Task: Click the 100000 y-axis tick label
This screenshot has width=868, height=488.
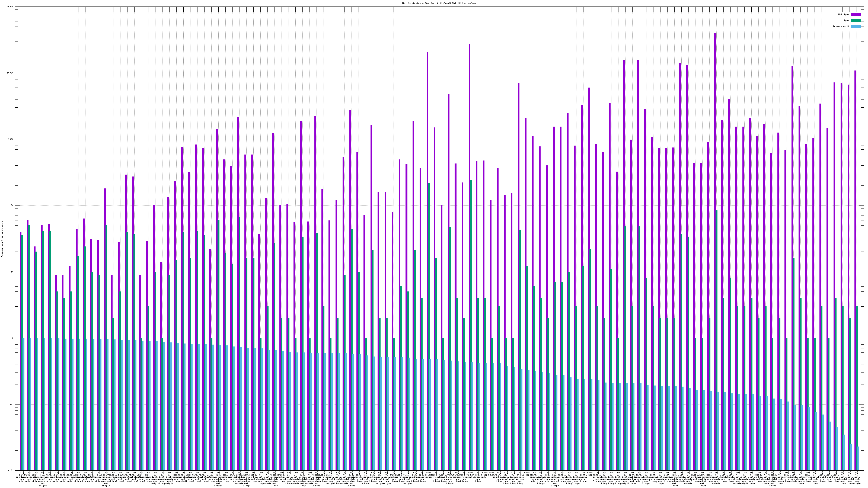Action: click(10, 7)
